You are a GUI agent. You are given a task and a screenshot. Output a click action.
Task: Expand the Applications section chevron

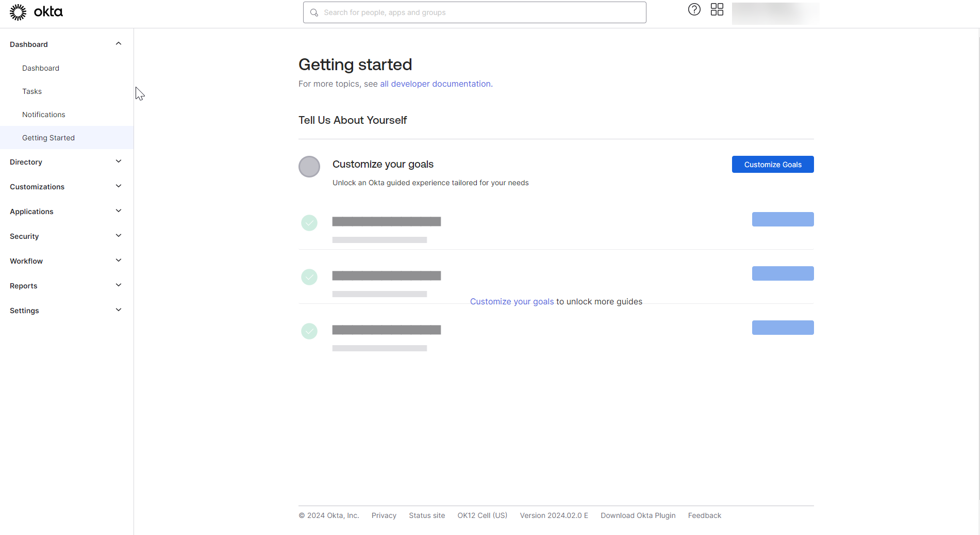point(119,211)
